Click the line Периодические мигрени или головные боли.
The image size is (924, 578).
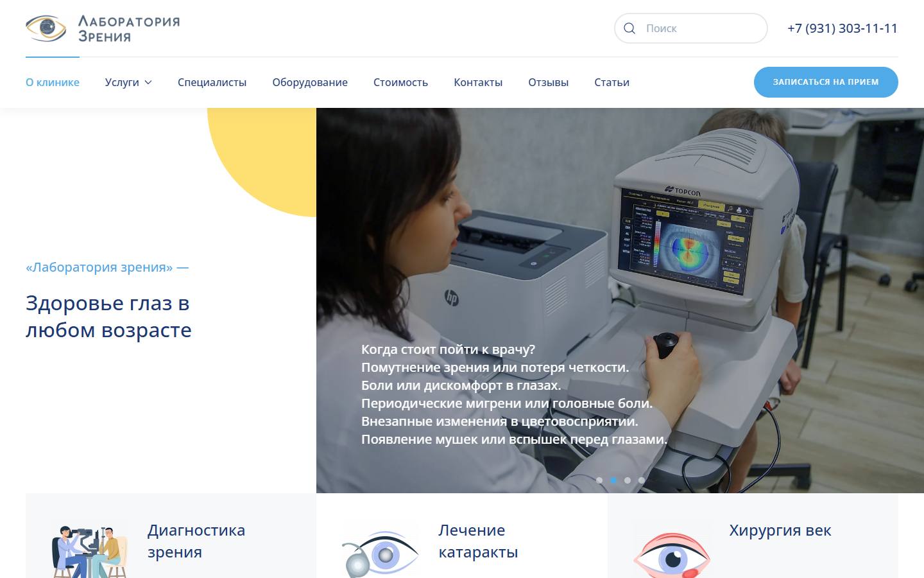click(x=507, y=403)
